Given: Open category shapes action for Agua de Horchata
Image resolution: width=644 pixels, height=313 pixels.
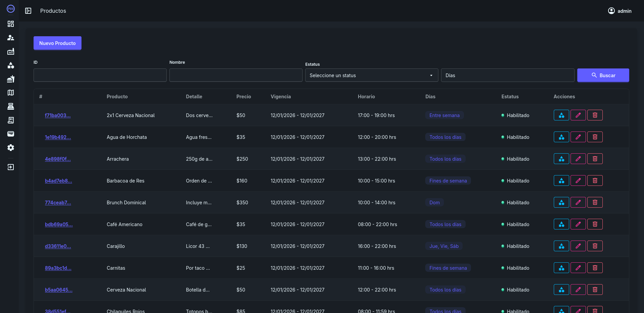Looking at the screenshot, I should (561, 137).
